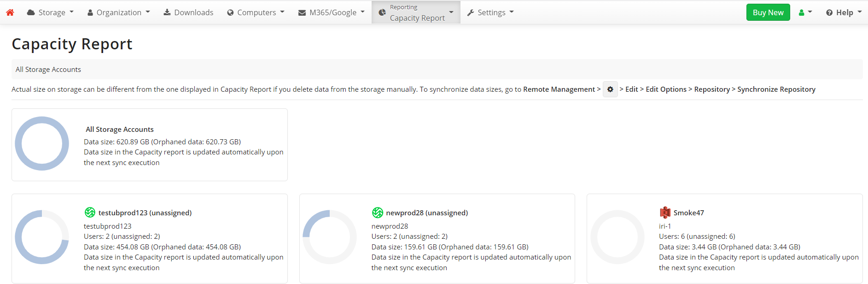Click "Data size: 454.08 GB" text
The width and height of the screenshot is (868, 284).
point(117,247)
